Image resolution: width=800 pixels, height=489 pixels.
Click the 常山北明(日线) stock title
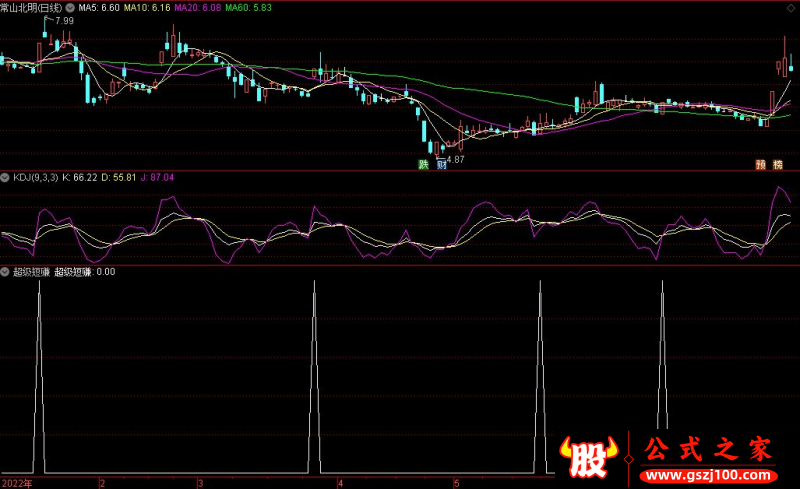[x=31, y=8]
